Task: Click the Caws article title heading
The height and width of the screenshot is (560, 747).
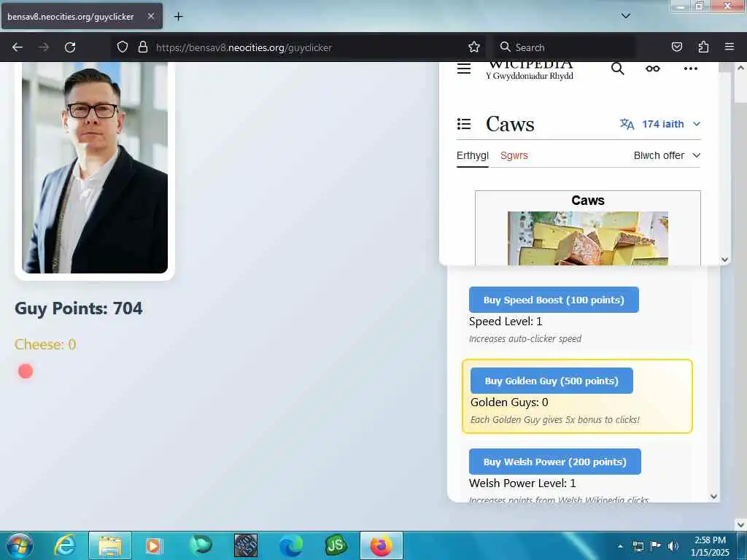Action: click(x=510, y=124)
